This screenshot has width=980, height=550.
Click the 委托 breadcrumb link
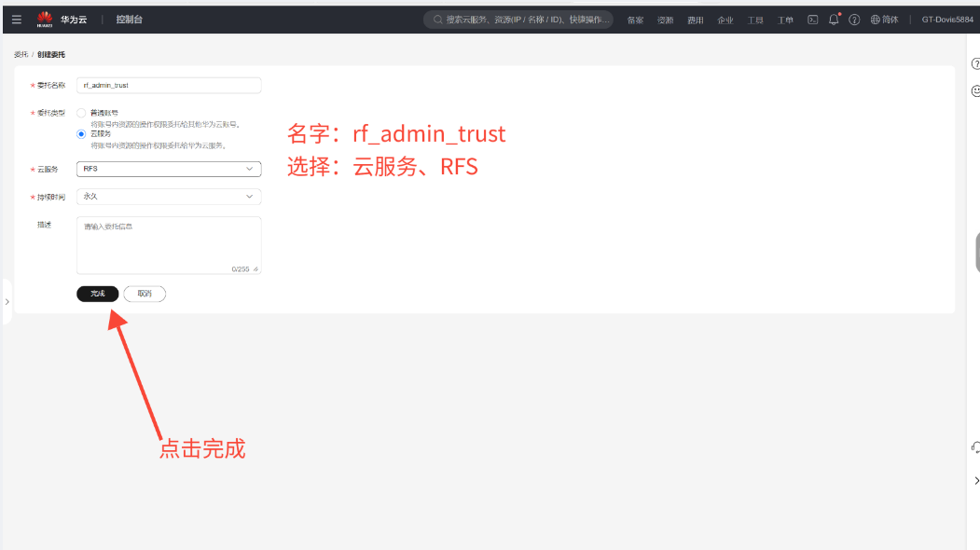(21, 55)
